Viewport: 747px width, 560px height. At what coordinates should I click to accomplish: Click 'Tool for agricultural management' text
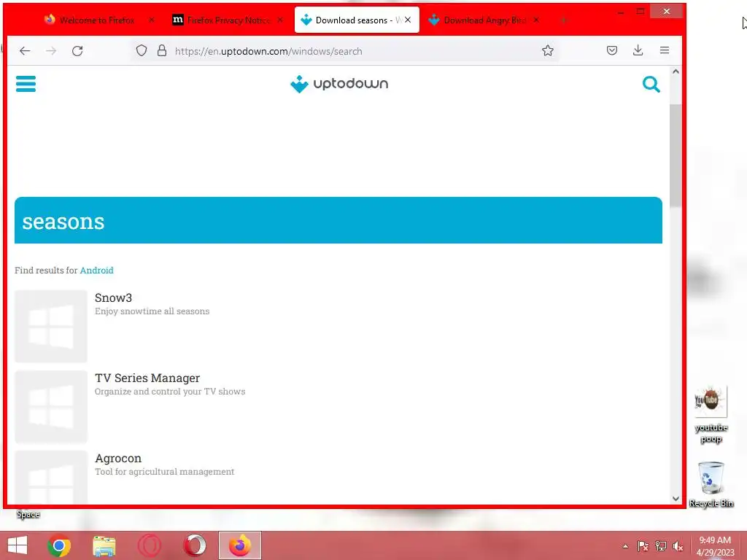[164, 472]
